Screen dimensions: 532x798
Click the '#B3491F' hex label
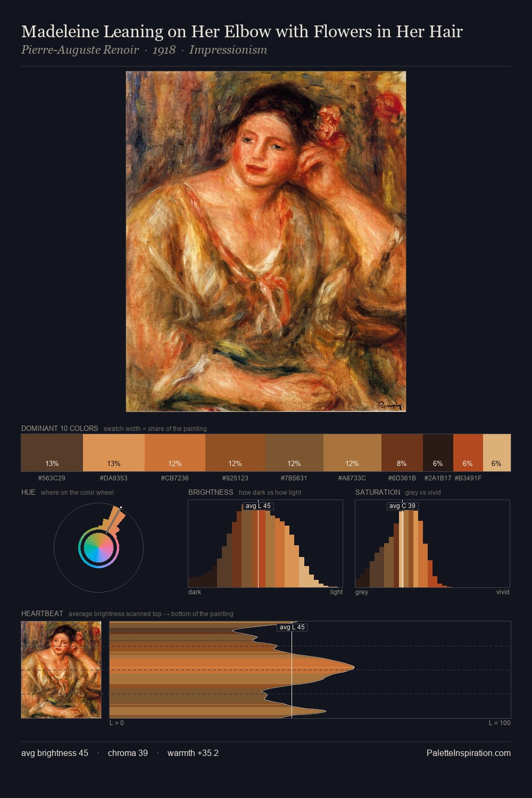point(468,478)
